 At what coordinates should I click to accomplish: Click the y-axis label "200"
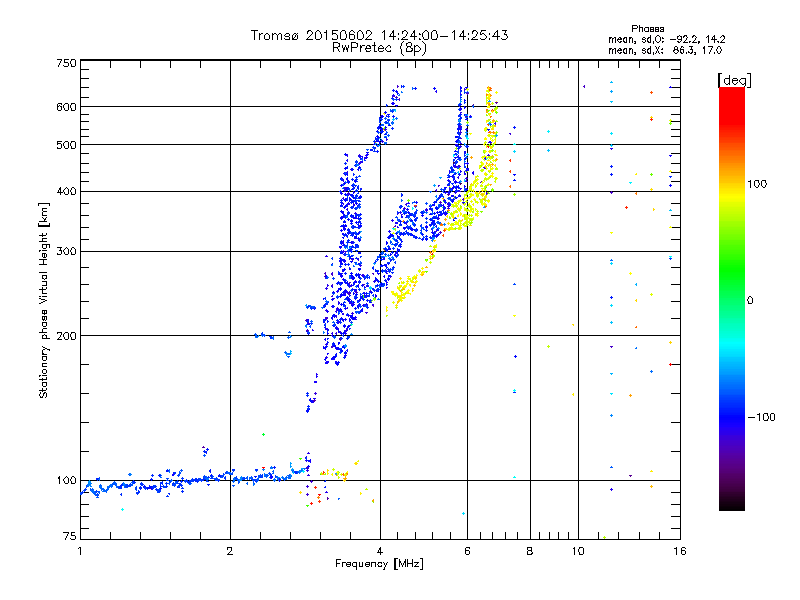tap(66, 336)
